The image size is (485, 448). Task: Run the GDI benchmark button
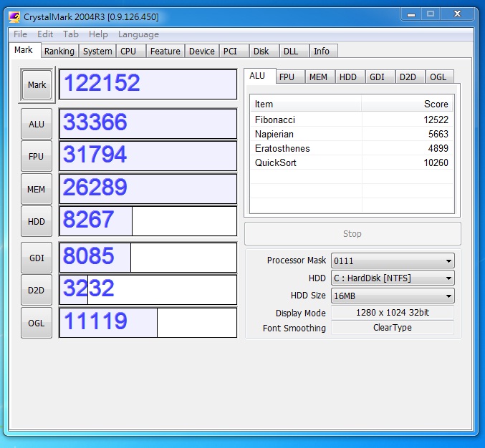pyautogui.click(x=37, y=258)
